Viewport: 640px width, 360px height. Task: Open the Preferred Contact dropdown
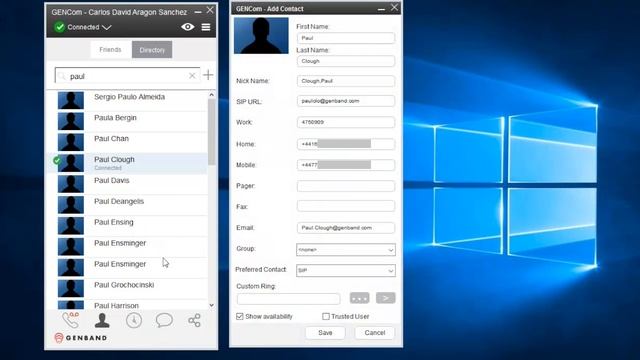click(x=346, y=270)
